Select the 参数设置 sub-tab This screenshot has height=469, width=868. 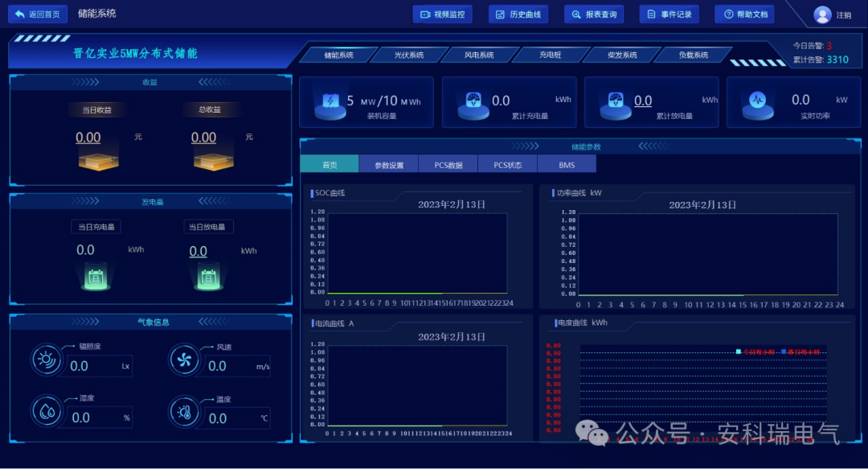point(389,165)
